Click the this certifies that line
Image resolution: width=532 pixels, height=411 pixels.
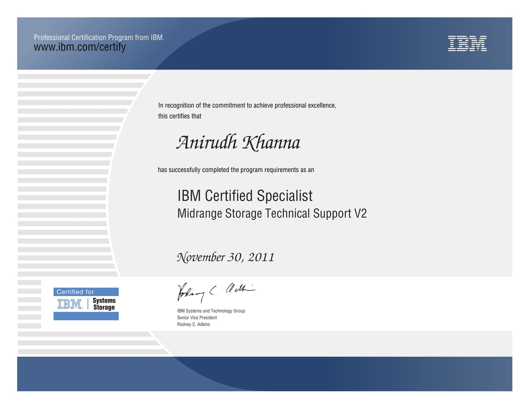pos(179,116)
